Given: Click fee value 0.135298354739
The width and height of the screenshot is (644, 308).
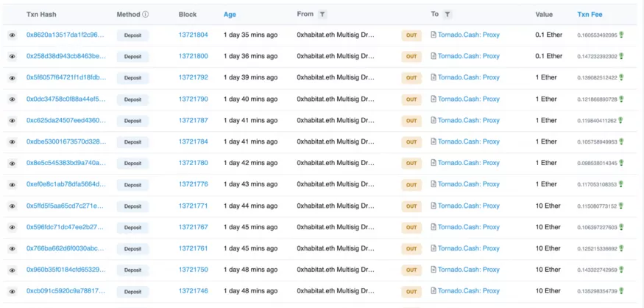Looking at the screenshot, I should 597,291.
